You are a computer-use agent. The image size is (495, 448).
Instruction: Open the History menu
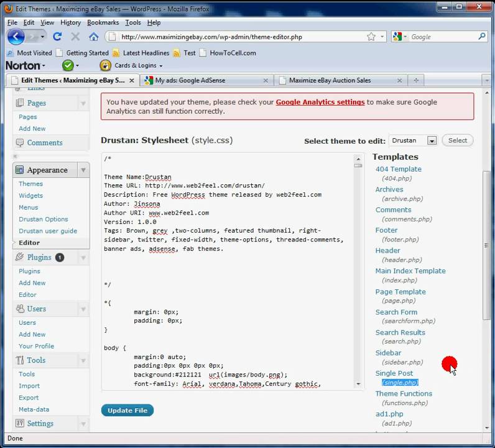tap(70, 23)
